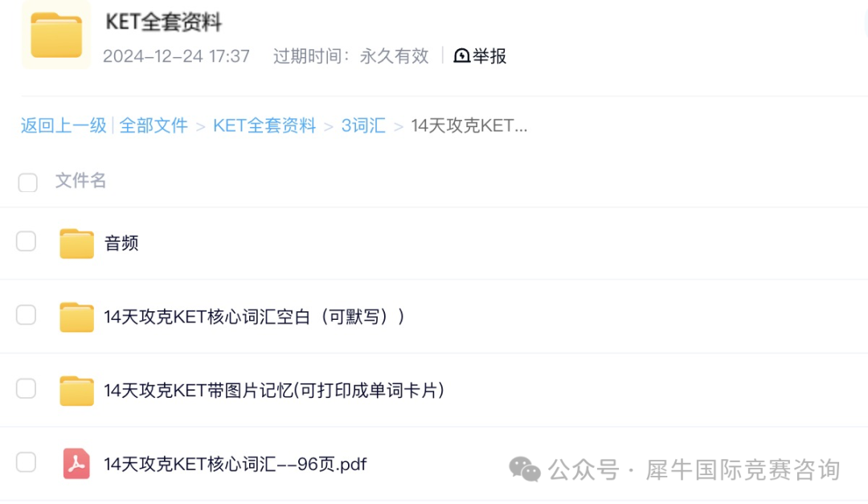Viewport: 868px width, 504px height.
Task: Navigate to 全部文件 breadcrumb
Action: click(154, 125)
